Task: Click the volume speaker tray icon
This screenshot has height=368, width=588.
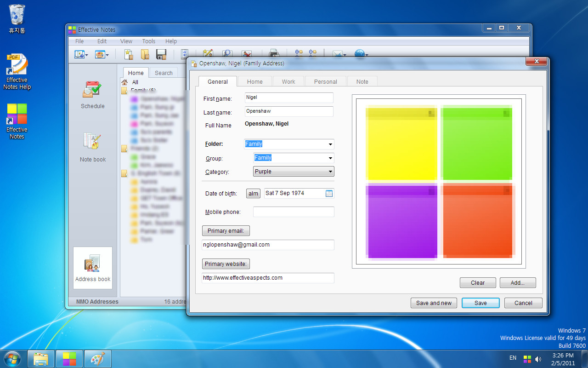Action: [x=538, y=359]
